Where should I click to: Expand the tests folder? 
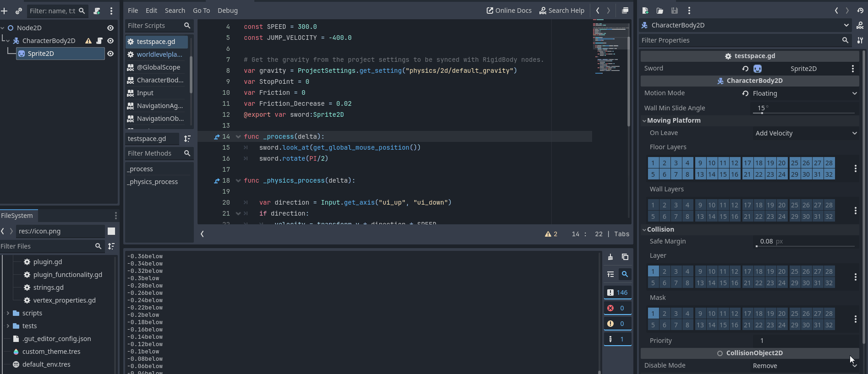pyautogui.click(x=8, y=326)
